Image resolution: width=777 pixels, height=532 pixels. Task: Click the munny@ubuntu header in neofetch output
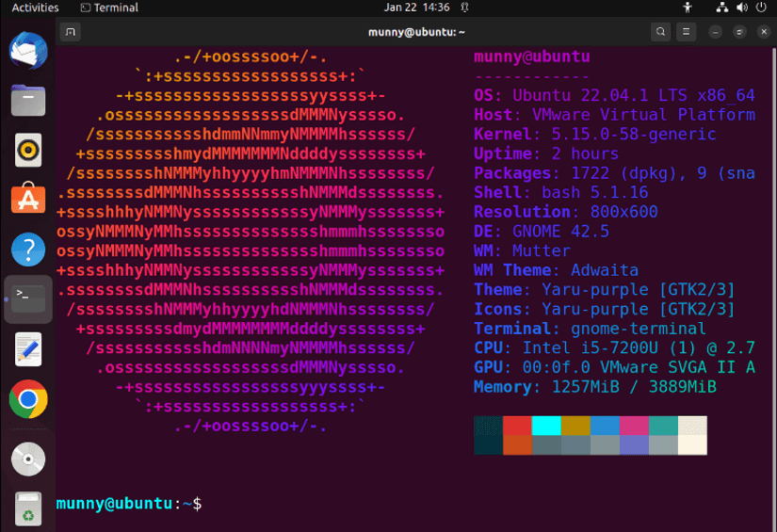click(532, 56)
